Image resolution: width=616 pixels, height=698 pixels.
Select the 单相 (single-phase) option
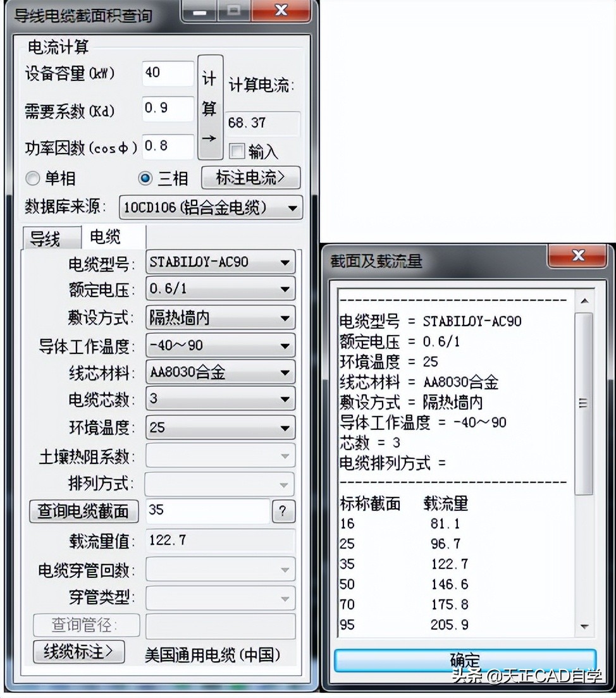click(x=32, y=178)
